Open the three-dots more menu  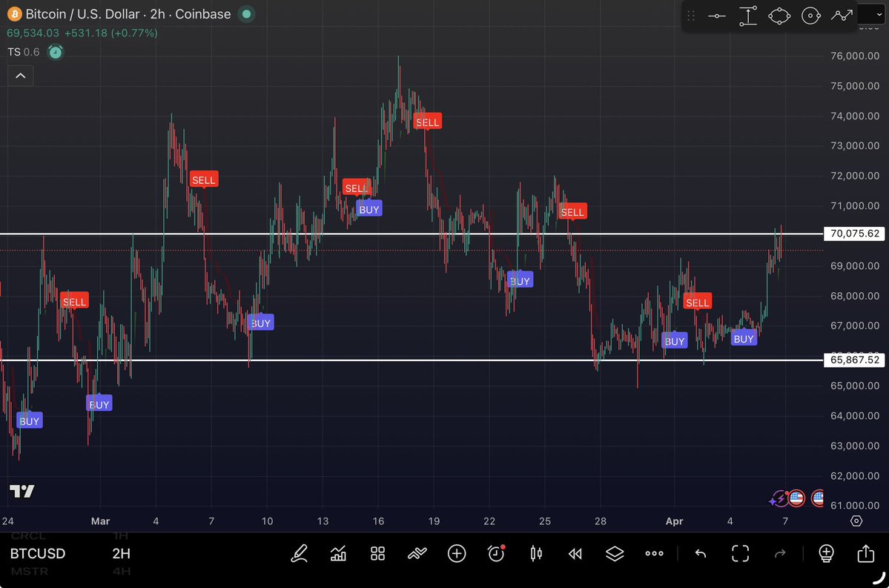coord(654,553)
